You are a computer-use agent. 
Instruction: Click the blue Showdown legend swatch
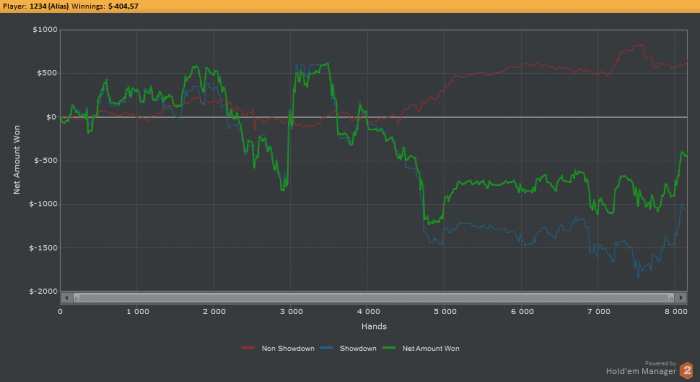pos(326,348)
